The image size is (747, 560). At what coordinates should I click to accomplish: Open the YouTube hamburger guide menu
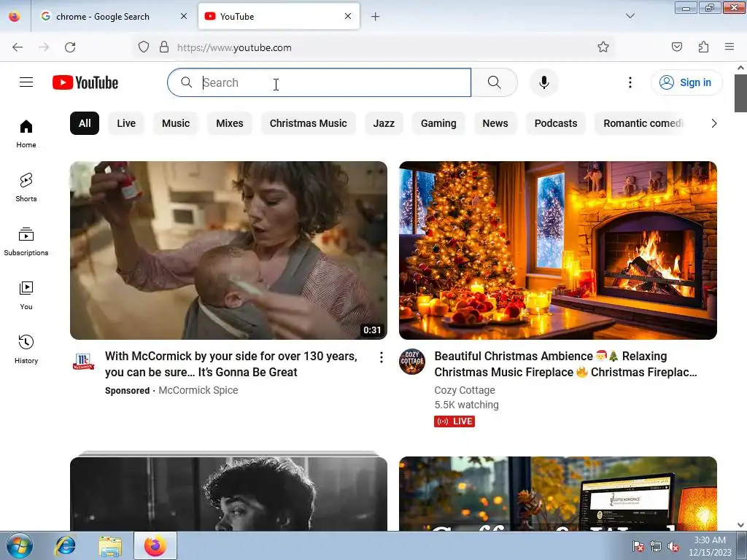coord(26,82)
